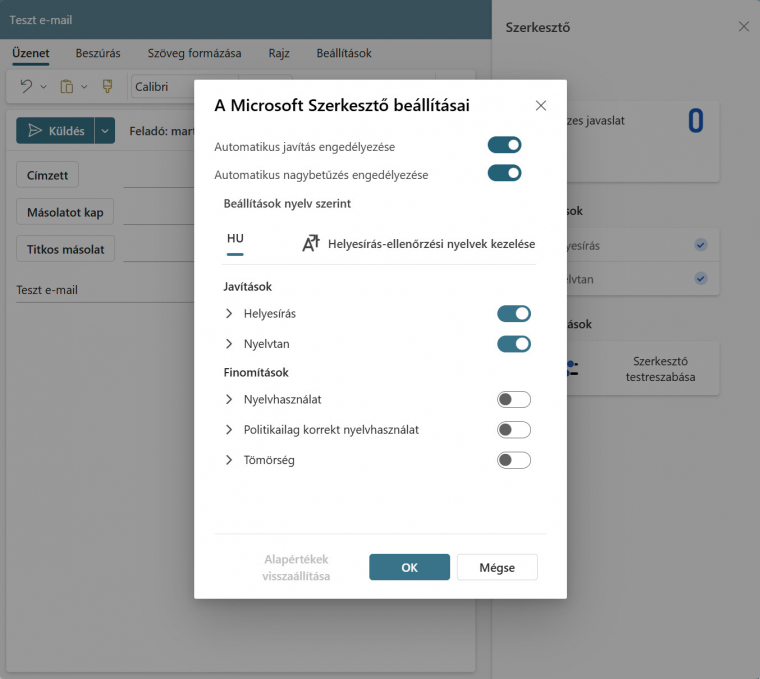Click Alapértékek visszaállítása button
Image resolution: width=760 pixels, height=679 pixels.
pos(296,568)
